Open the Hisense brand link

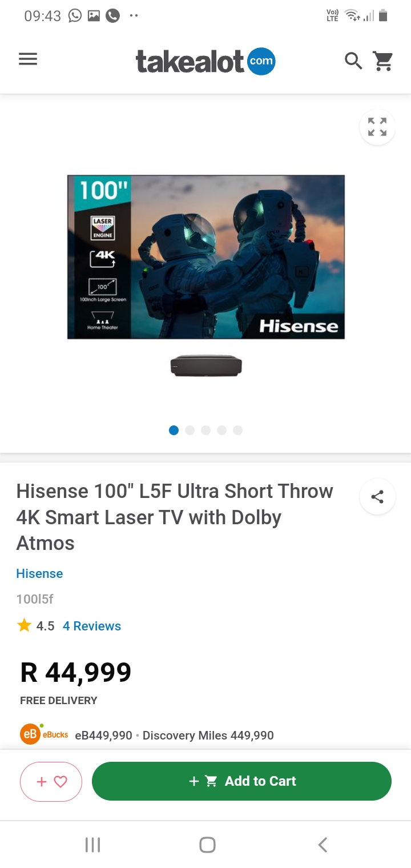[39, 573]
